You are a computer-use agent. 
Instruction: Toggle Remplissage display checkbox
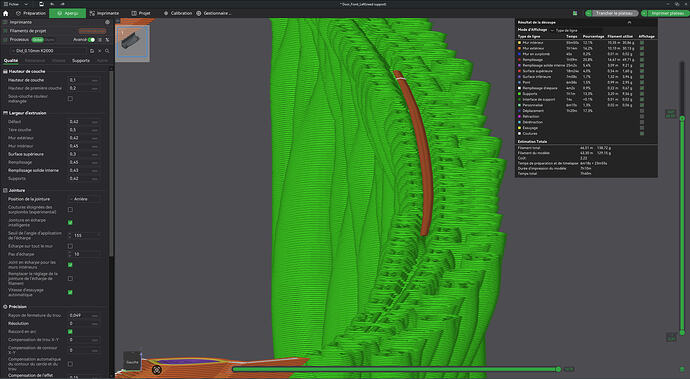click(x=642, y=59)
